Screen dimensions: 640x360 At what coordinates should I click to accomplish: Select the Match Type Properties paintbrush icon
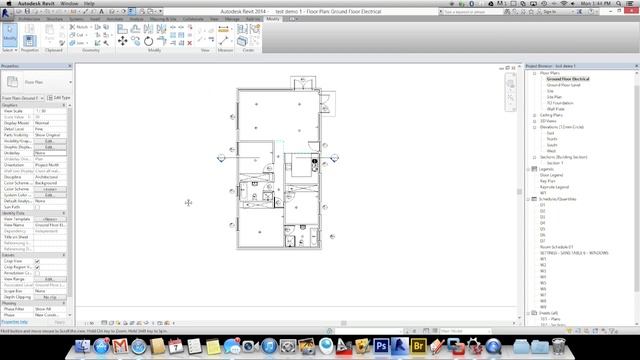62,43
